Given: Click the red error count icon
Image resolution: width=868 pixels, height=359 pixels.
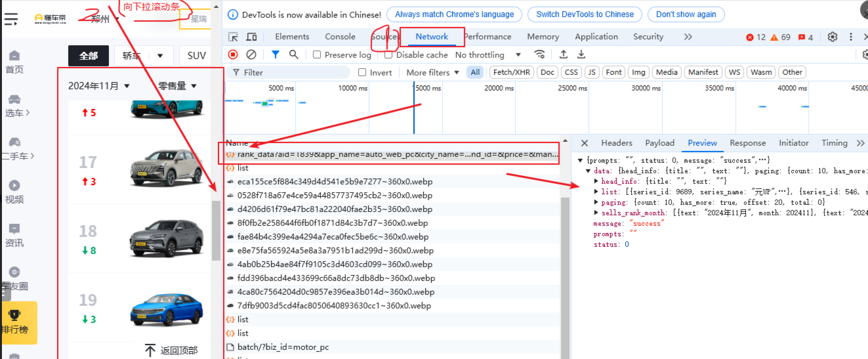Looking at the screenshot, I should click(x=750, y=37).
